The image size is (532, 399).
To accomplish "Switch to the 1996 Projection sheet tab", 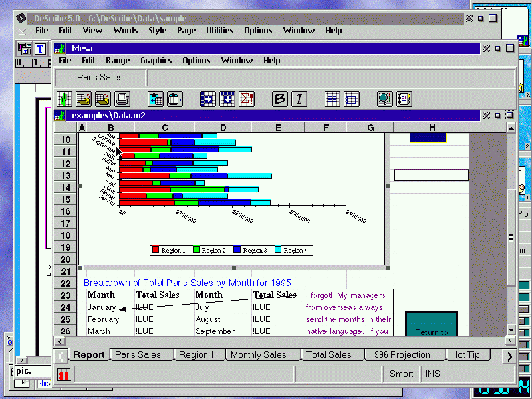I will click(400, 355).
